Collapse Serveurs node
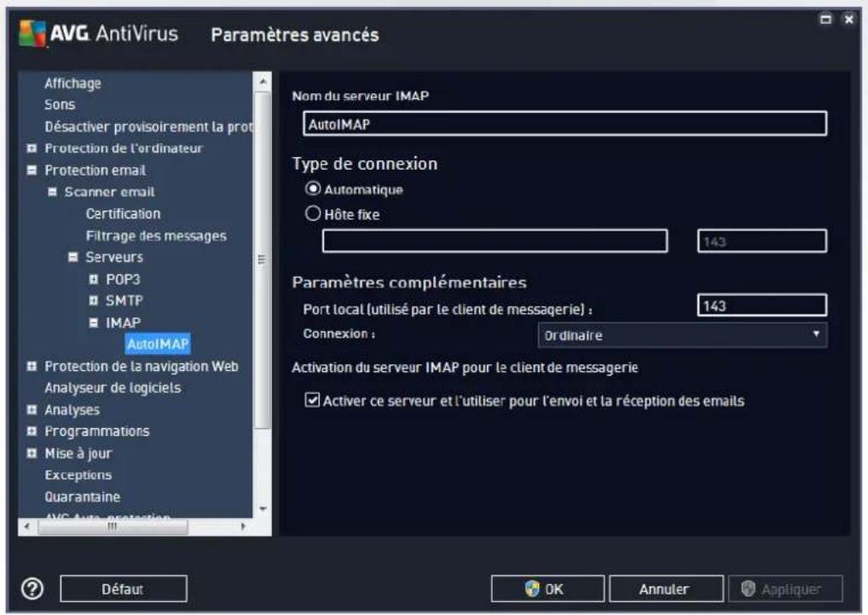 click(73, 257)
